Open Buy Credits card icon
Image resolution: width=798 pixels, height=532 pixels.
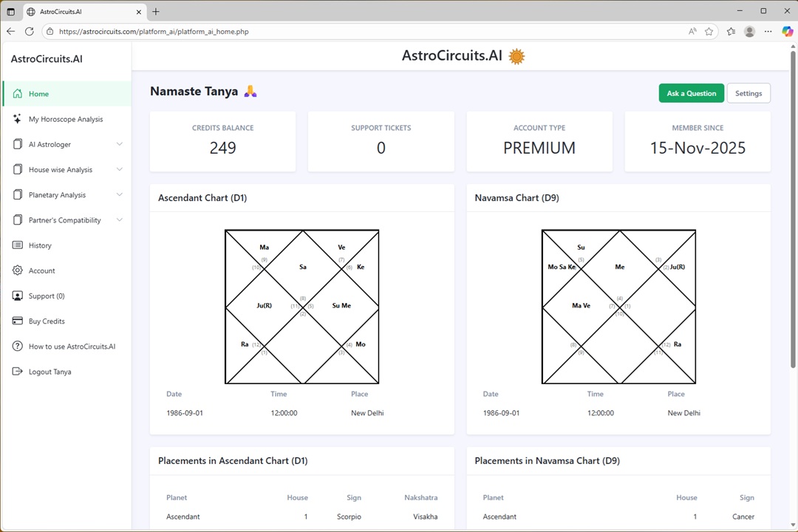[18, 321]
